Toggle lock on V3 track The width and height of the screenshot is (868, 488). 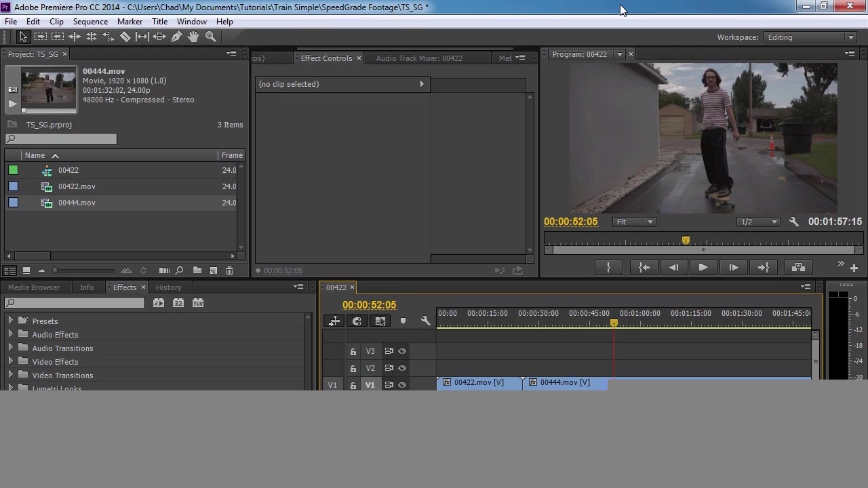[x=353, y=351]
